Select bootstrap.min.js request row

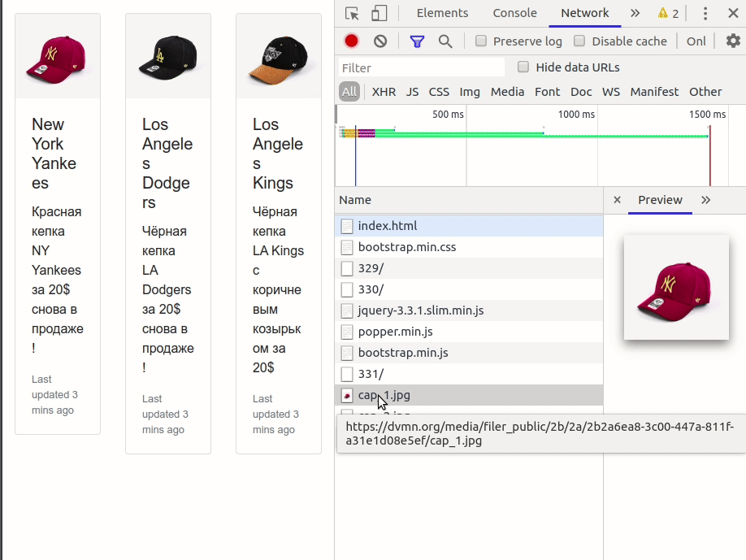pos(469,353)
